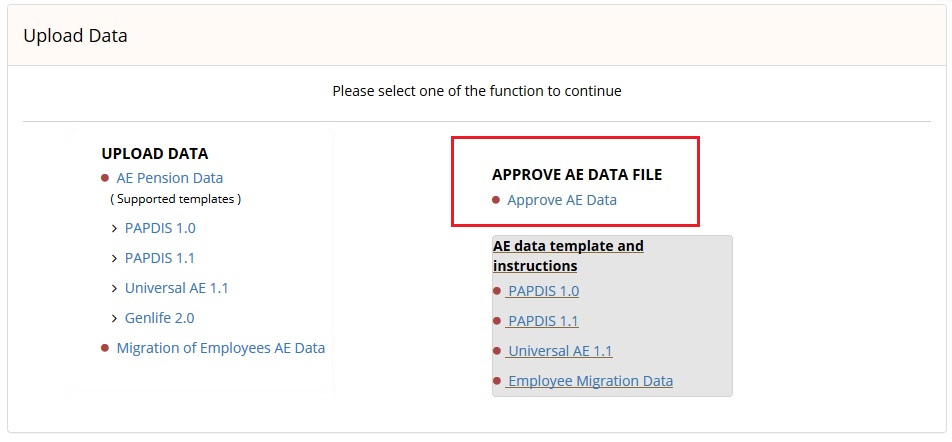The image size is (952, 442).
Task: Click the AE data template and instructions heading
Action: pyautogui.click(x=568, y=256)
